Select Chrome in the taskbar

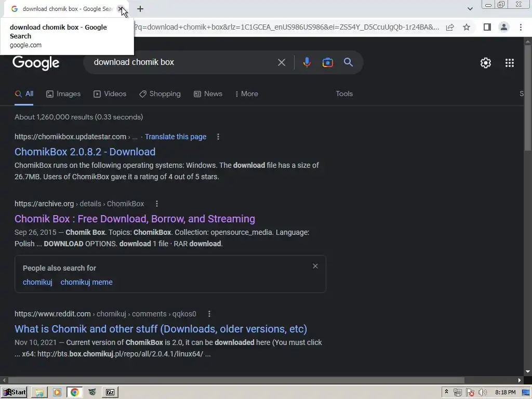[75, 393]
